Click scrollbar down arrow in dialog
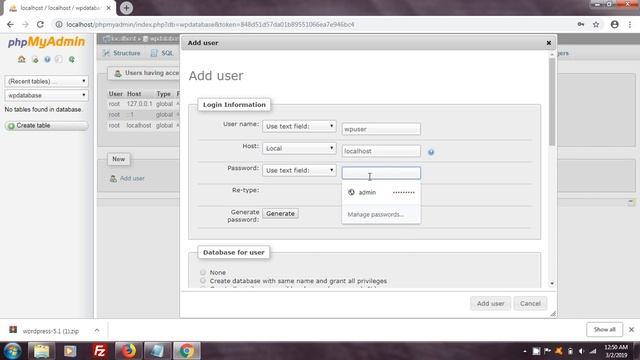This screenshot has width=640, height=360. [x=552, y=284]
